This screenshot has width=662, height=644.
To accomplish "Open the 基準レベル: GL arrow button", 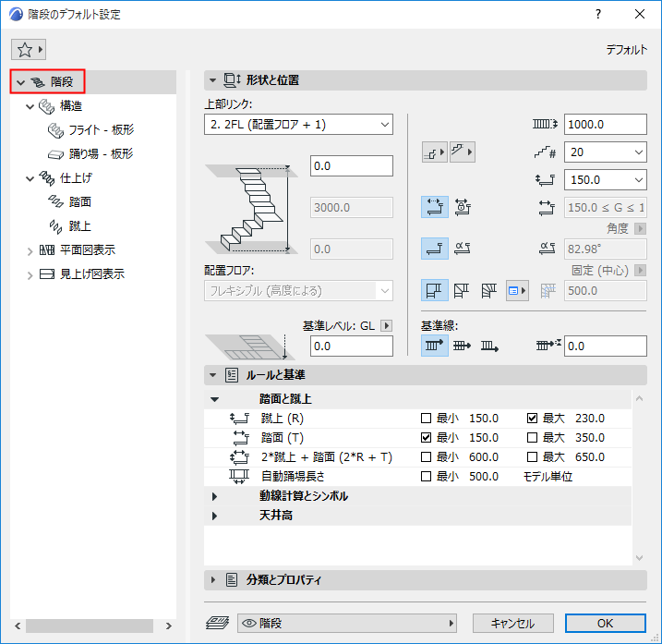I will [386, 326].
